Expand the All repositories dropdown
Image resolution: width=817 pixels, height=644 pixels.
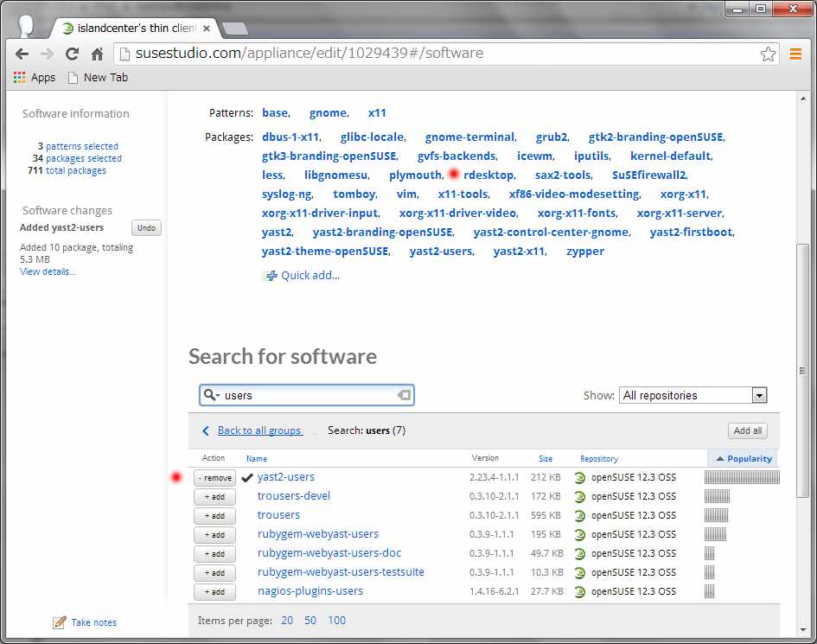pos(693,395)
